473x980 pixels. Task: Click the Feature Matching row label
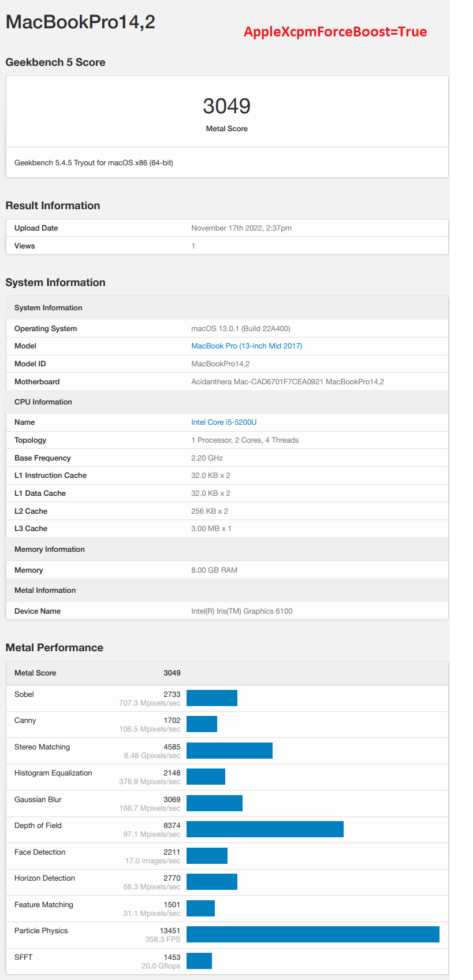(x=44, y=904)
